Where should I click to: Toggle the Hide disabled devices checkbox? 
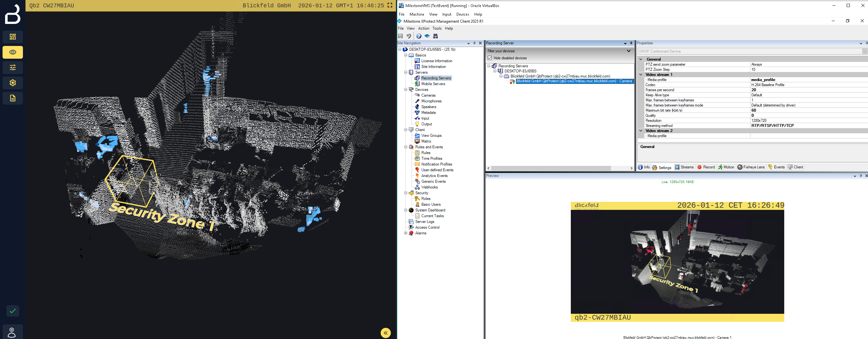[x=490, y=58]
